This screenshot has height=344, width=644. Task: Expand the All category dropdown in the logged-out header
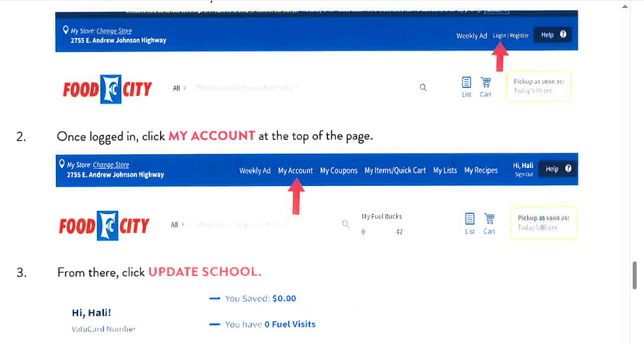179,88
